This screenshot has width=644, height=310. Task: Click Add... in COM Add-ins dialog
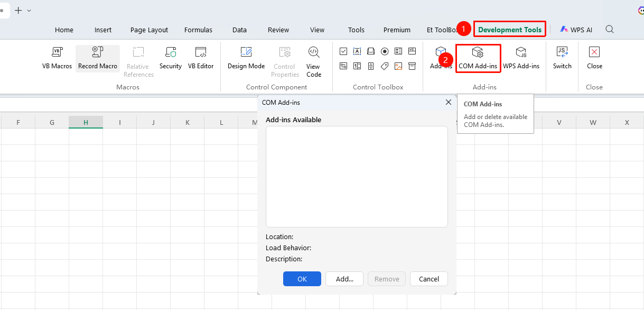(x=344, y=279)
